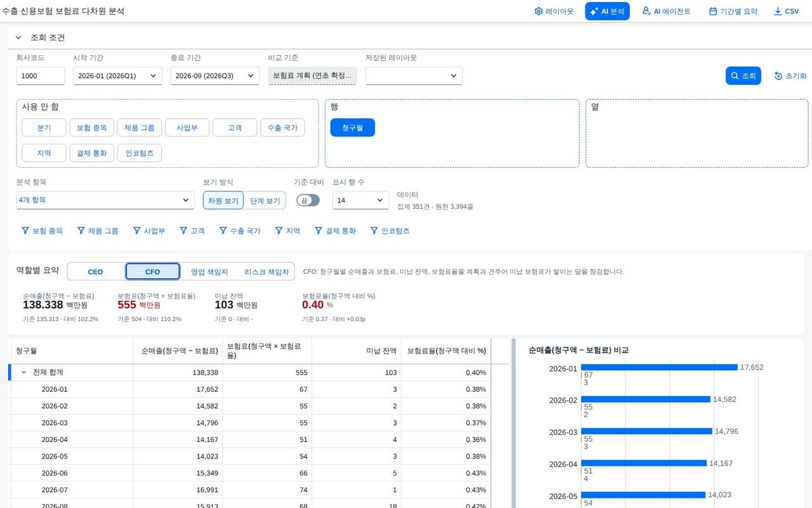Screen dimensions: 812x508
Task: Click the 회사코드 input field
Action: coord(41,76)
